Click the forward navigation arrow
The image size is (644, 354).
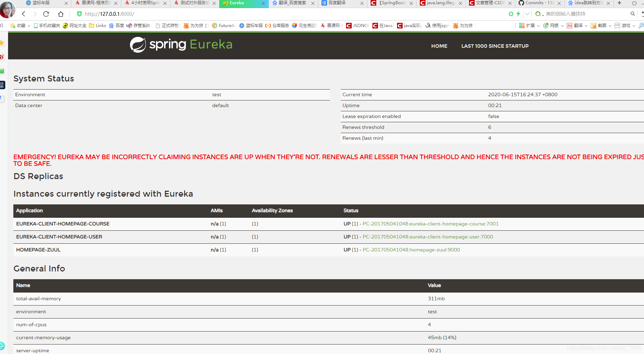pyautogui.click(x=35, y=14)
